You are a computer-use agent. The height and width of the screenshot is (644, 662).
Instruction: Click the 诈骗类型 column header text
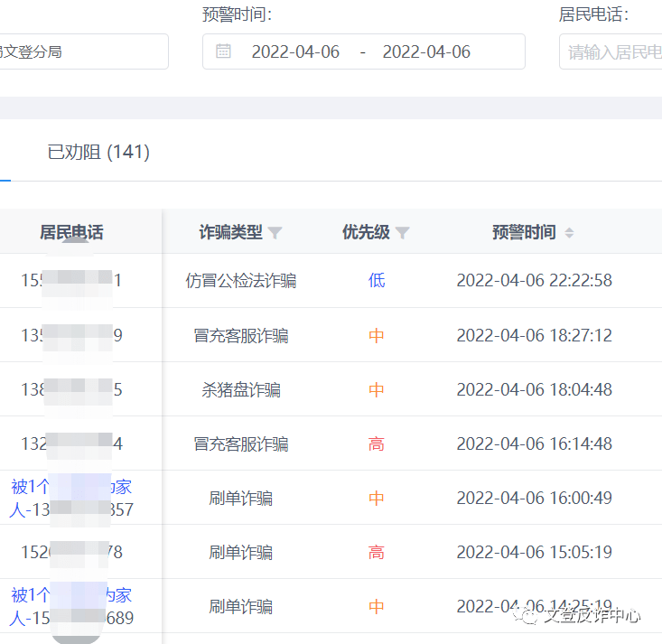click(x=230, y=233)
